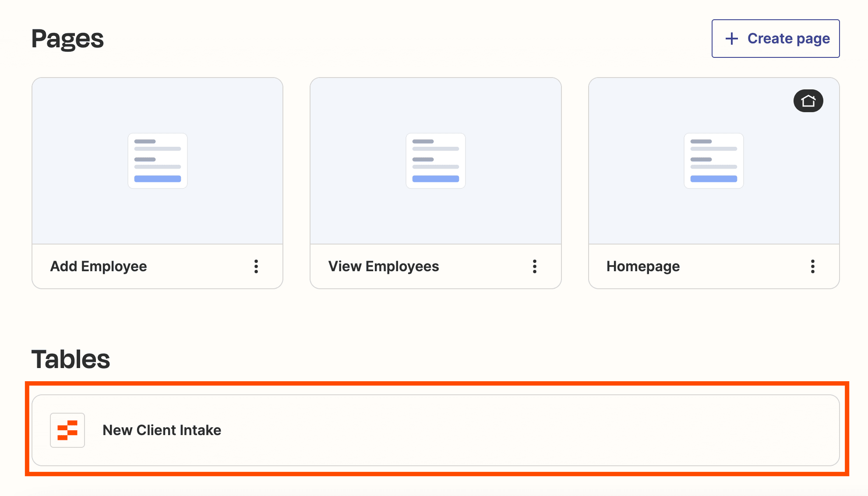Image resolution: width=868 pixels, height=496 pixels.
Task: Open options menu for Homepage page
Action: (812, 266)
